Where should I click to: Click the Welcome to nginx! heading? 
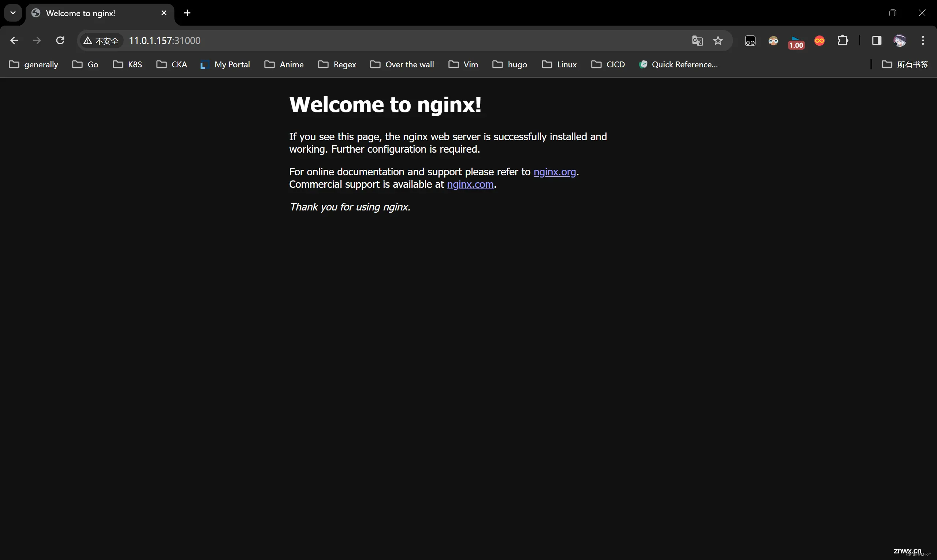click(385, 104)
